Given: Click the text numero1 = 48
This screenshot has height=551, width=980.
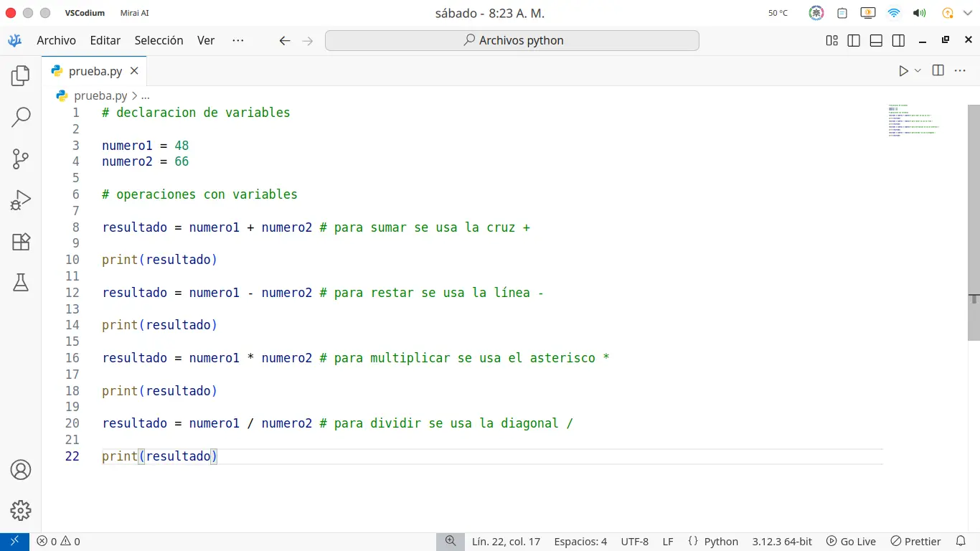Looking at the screenshot, I should 146,146.
